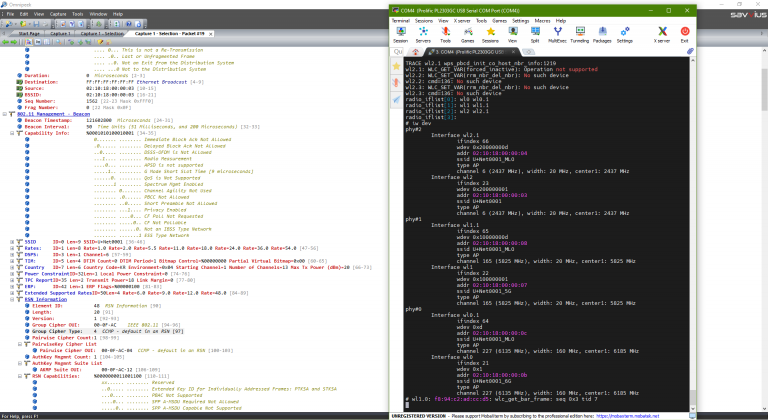The image size is (768, 420).
Task: Click the paperclip icon right of MobaXterm tabs
Action: tap(690, 51)
